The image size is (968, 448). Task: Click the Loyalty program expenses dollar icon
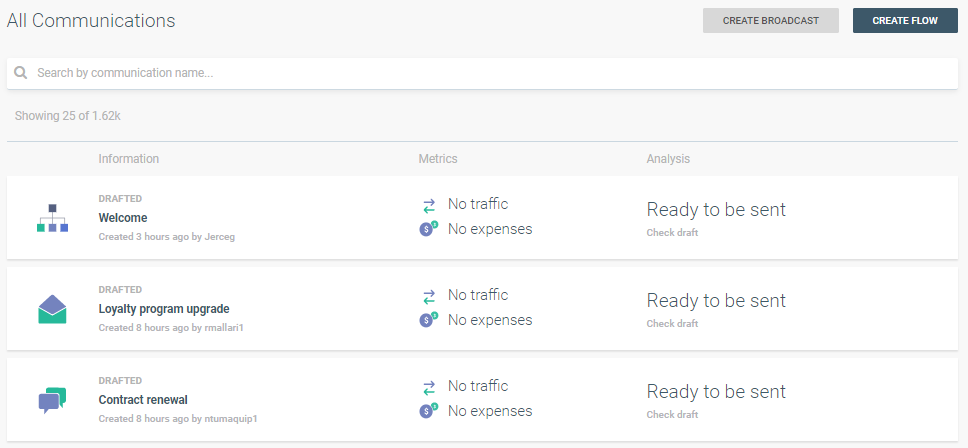[x=428, y=320]
